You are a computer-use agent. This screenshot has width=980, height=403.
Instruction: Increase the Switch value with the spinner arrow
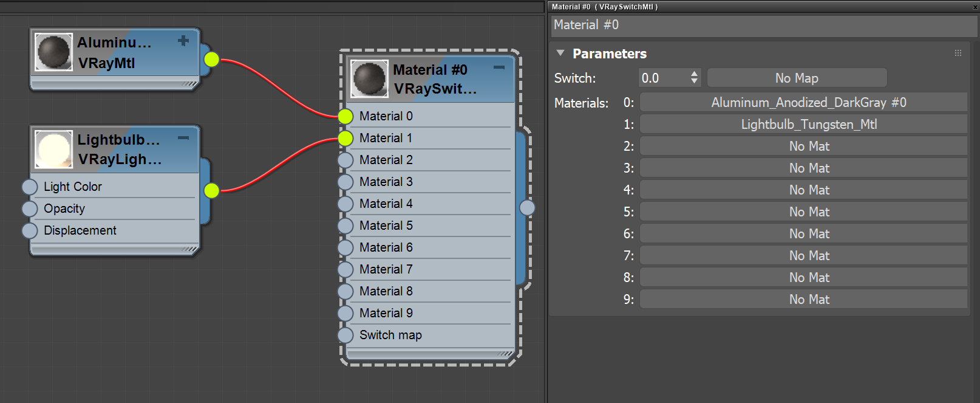click(694, 75)
